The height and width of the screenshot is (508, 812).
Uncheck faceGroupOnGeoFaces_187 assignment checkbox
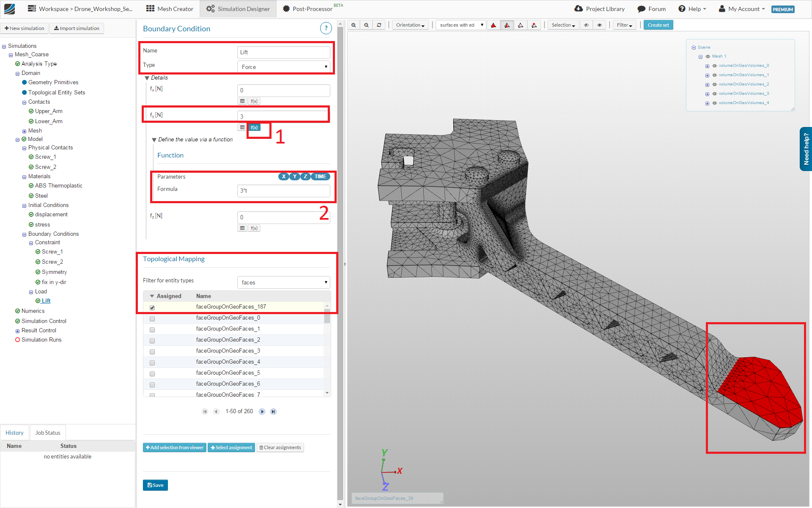pyautogui.click(x=152, y=308)
